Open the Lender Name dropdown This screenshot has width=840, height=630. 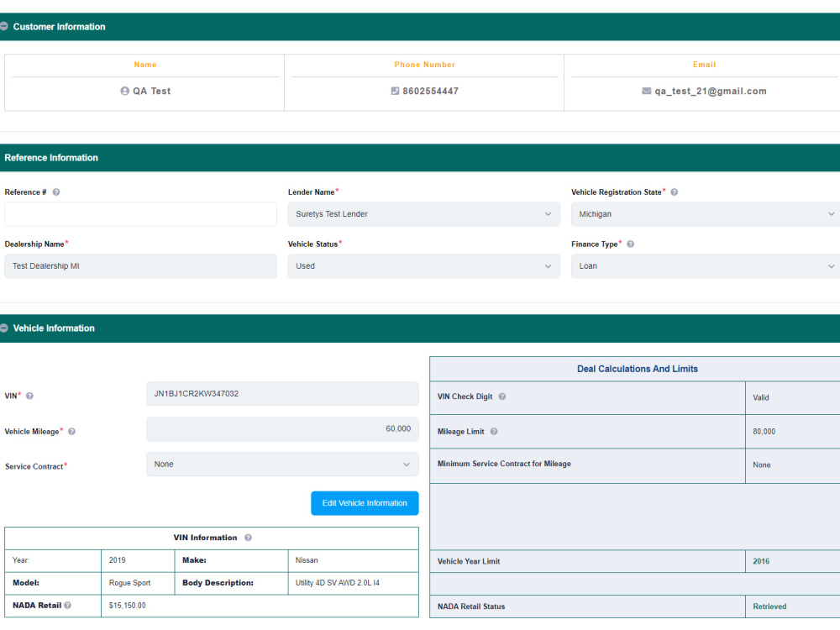(423, 213)
